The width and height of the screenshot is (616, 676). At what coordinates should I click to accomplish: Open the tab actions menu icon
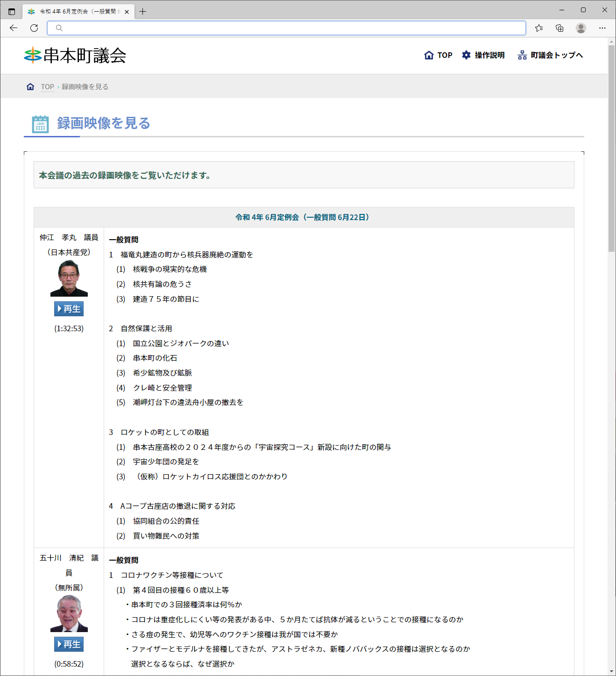coord(12,12)
